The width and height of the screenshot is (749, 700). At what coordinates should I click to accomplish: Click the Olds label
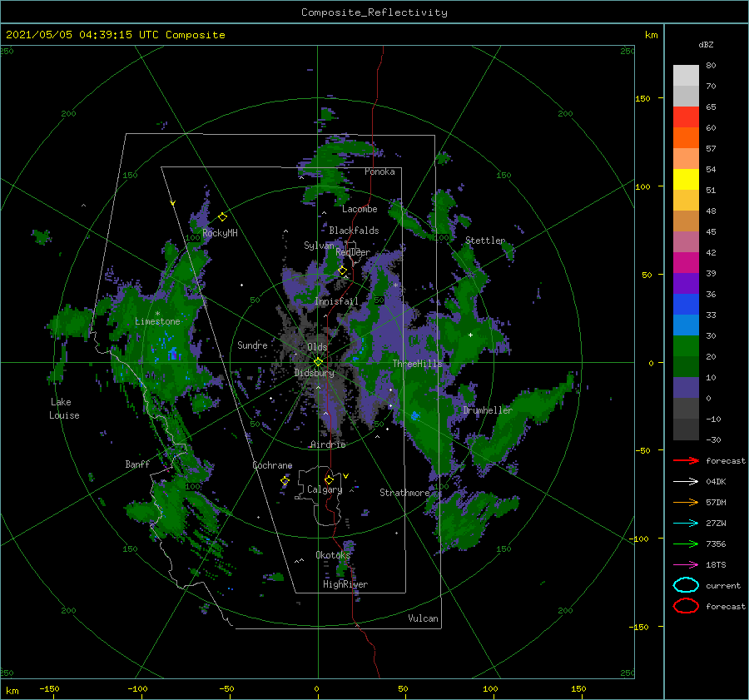317,347
